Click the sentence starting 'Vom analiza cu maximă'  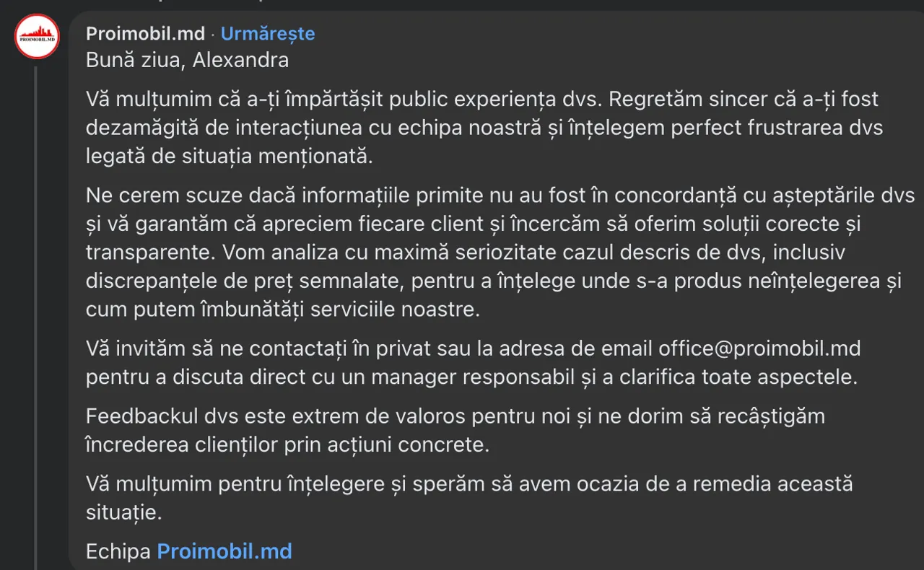pyautogui.click(x=494, y=281)
